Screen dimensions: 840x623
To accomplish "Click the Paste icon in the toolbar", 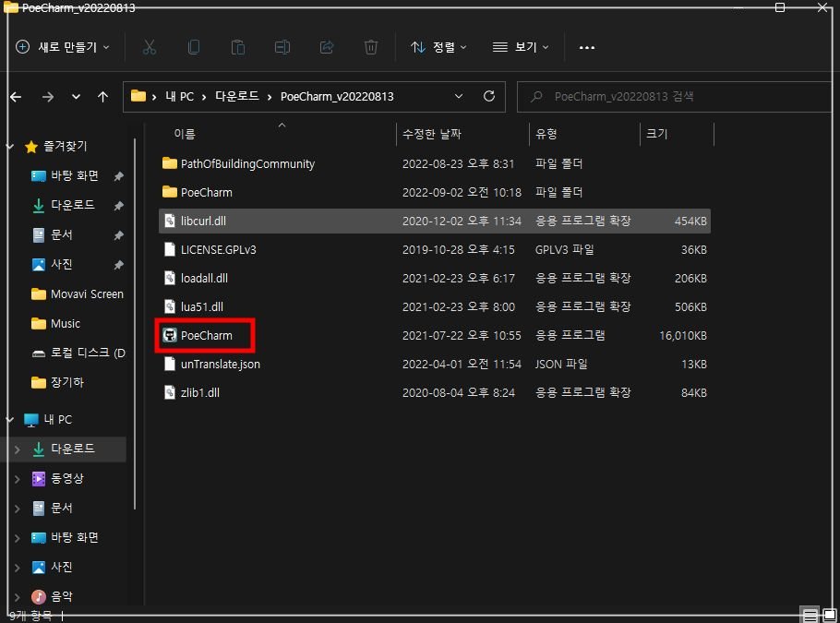I will pos(237,47).
